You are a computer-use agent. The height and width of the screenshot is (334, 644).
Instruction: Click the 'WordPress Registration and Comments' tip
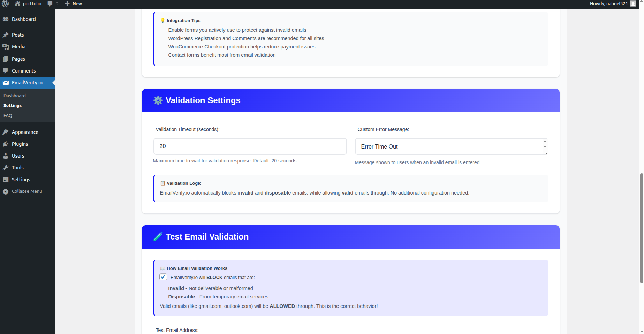246,38
